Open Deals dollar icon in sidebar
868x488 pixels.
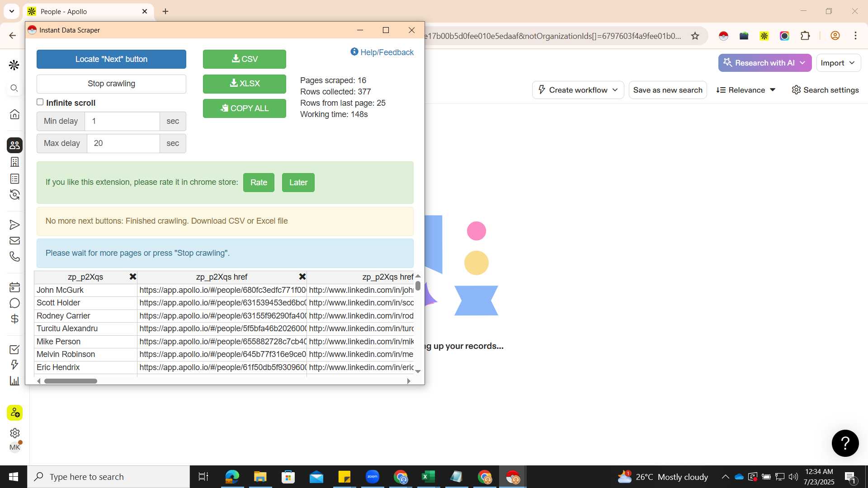14,319
